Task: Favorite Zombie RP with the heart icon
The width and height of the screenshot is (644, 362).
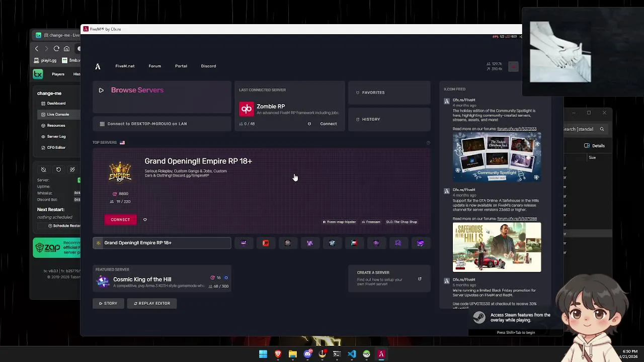Action: click(309, 124)
